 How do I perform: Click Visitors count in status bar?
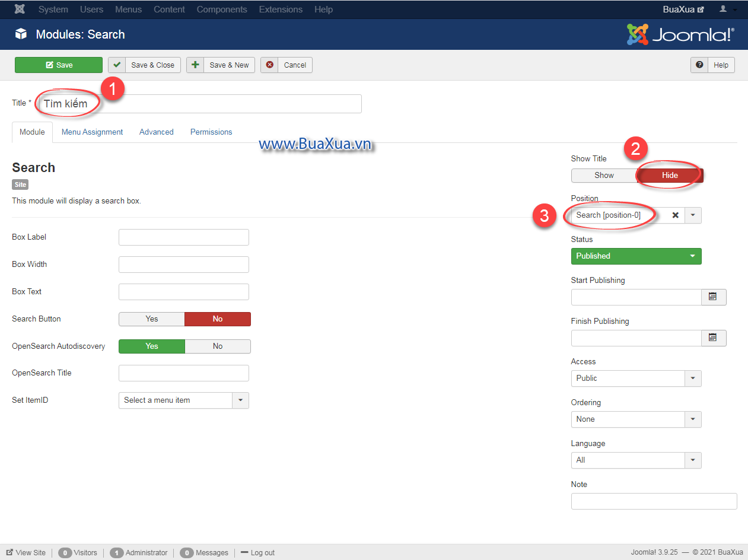coord(78,553)
